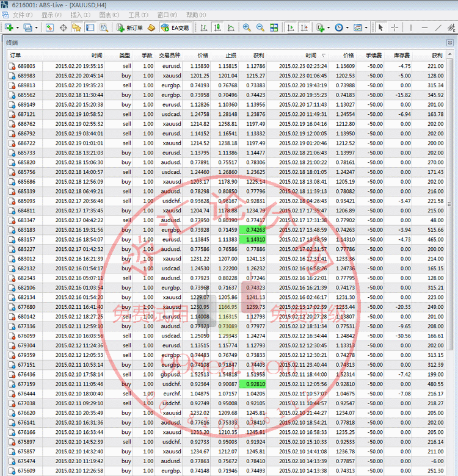
Task: Open the 文件 menu
Action: 22,15
